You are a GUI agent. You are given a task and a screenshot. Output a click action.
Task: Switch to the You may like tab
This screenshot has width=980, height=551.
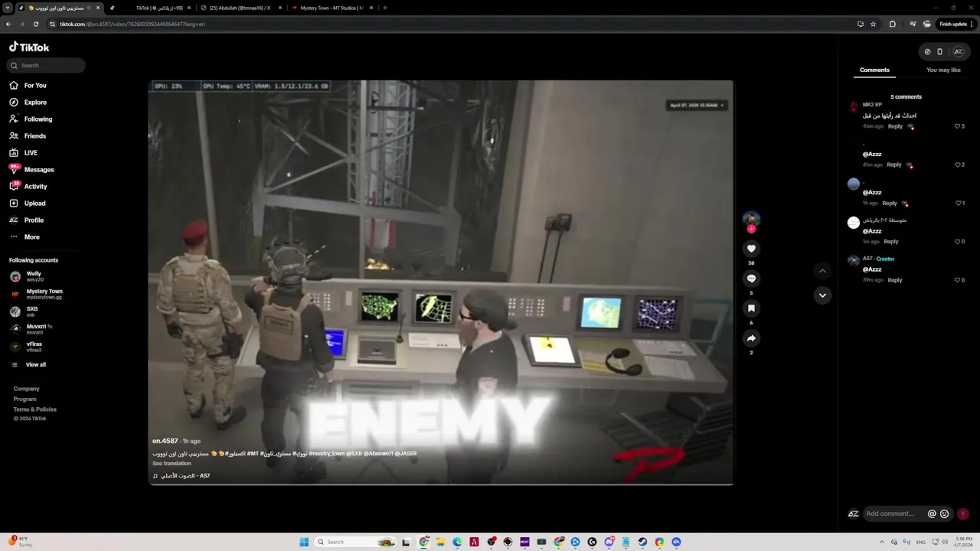pos(943,70)
